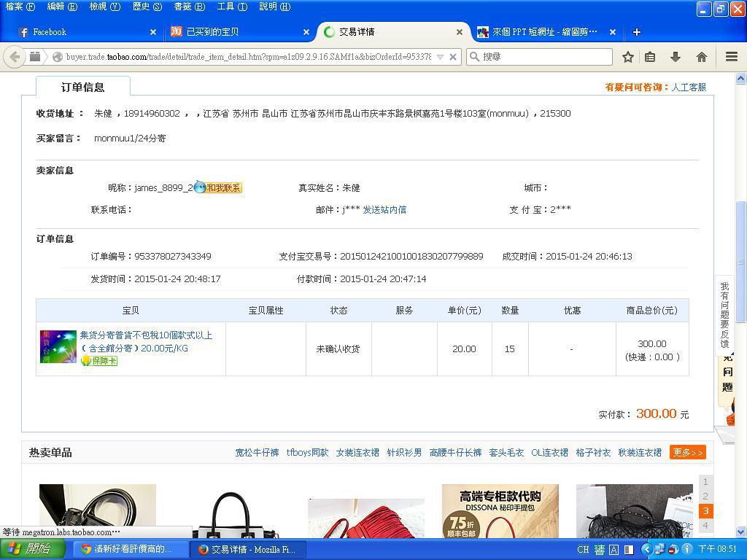The width and height of the screenshot is (747, 560).
Task: Go to the home page icon
Action: 701,57
